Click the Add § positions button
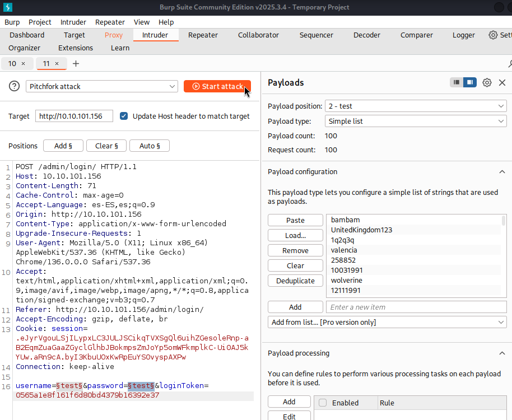512x420 pixels. point(63,146)
